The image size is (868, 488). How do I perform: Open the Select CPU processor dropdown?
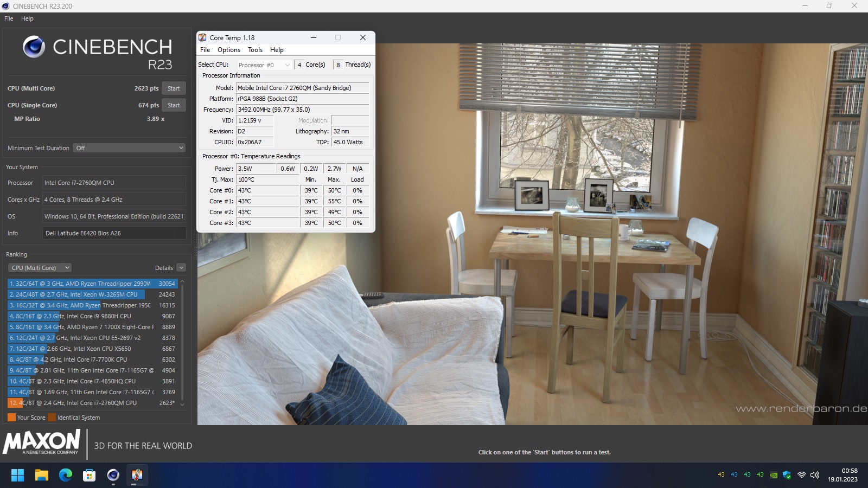263,65
